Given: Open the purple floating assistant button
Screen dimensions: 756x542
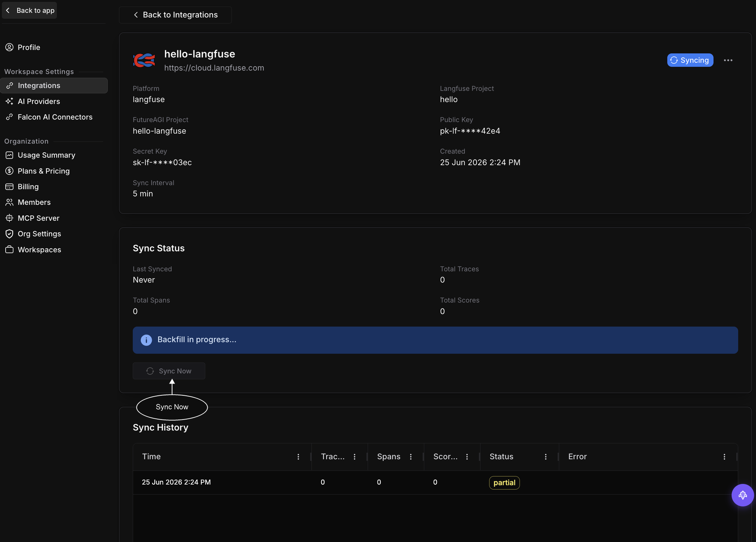Looking at the screenshot, I should [x=742, y=495].
